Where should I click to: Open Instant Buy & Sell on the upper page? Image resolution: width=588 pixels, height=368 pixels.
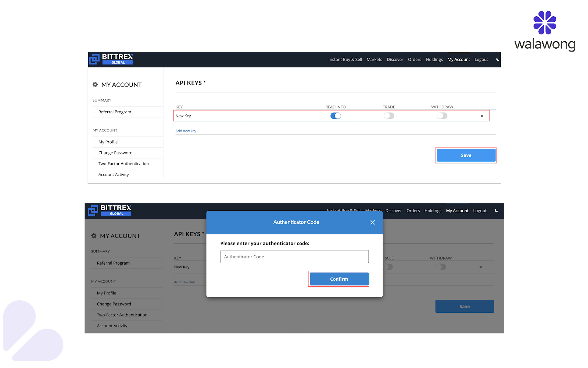tap(345, 60)
